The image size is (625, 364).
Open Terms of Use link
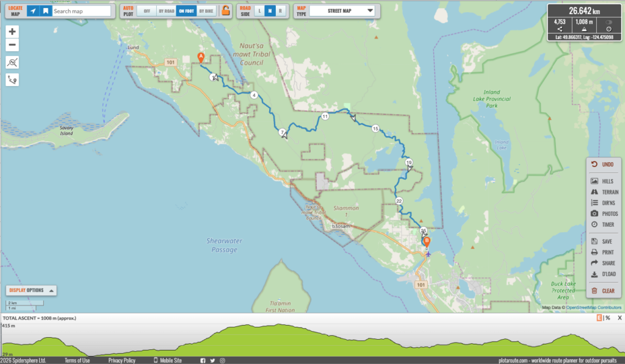[x=77, y=360]
